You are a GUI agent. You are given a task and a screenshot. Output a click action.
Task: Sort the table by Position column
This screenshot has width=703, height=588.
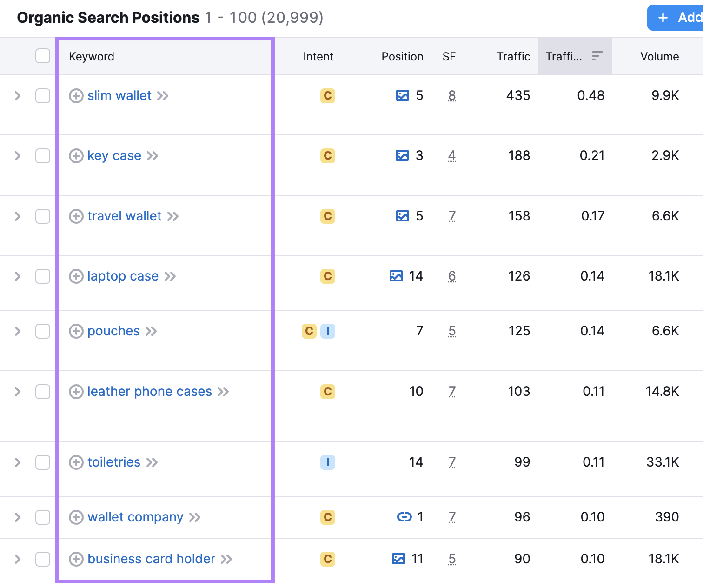tap(402, 57)
